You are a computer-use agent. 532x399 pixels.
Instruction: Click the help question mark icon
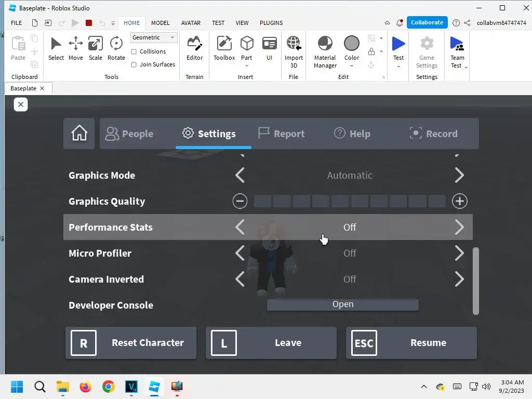(456, 23)
